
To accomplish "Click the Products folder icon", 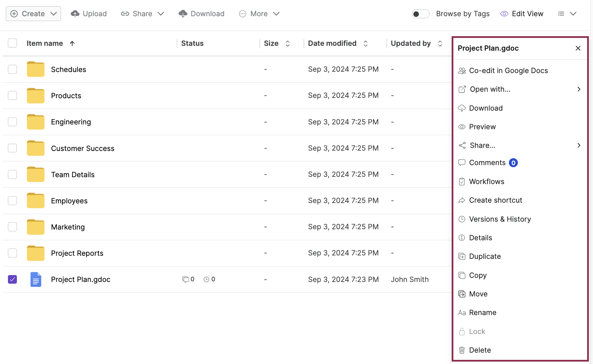I will point(36,95).
